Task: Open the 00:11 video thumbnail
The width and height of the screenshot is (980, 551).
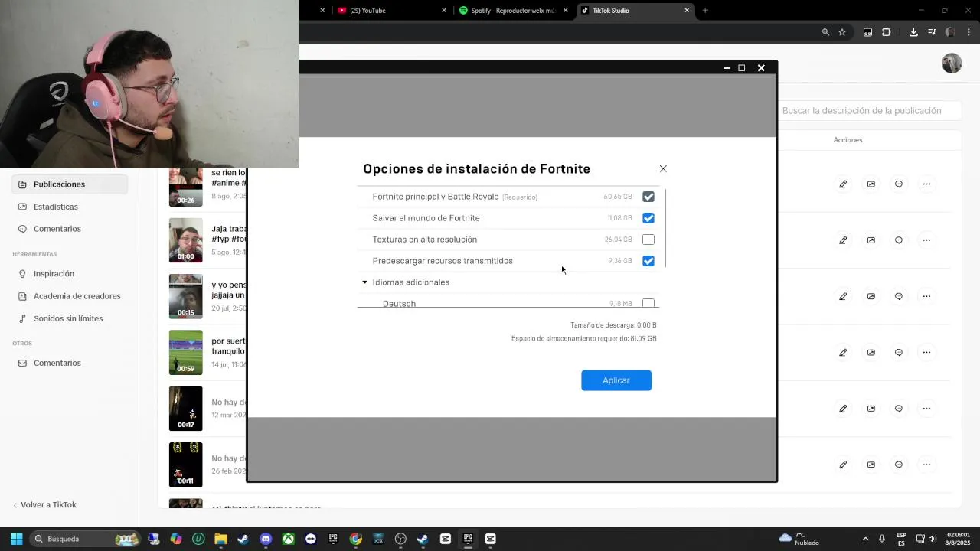Action: pos(186,465)
